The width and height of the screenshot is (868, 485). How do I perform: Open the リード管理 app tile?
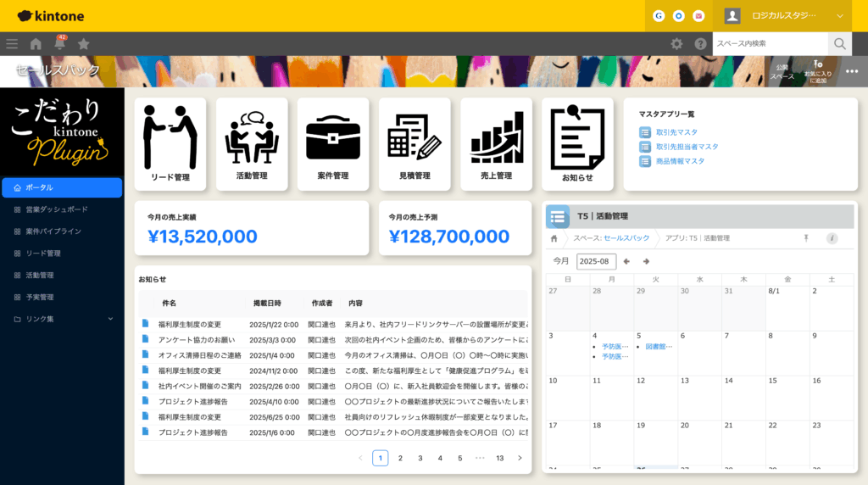pyautogui.click(x=170, y=143)
